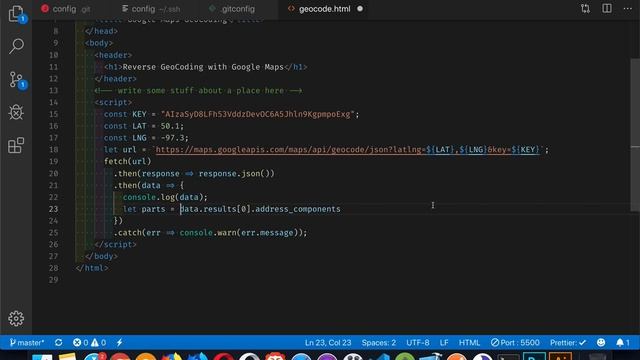The width and height of the screenshot is (640, 360).
Task: Click the closing </script> tag on line 26
Action: [115, 244]
